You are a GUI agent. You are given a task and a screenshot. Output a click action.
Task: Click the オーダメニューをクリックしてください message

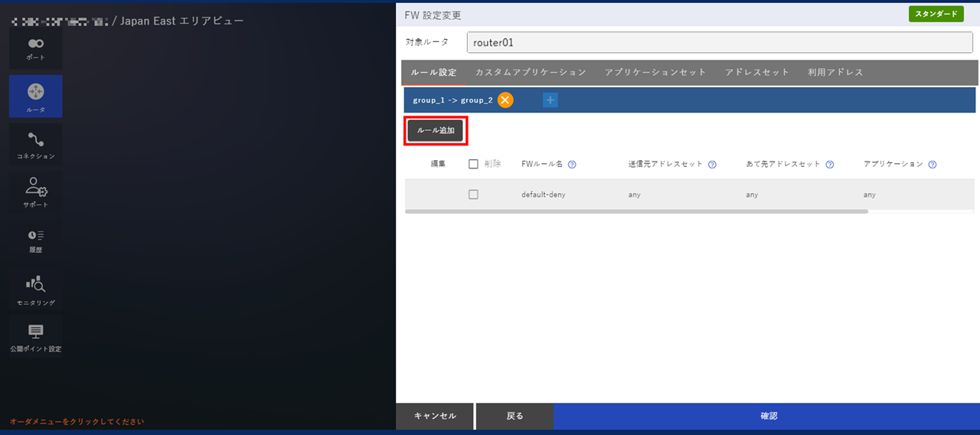click(x=77, y=421)
